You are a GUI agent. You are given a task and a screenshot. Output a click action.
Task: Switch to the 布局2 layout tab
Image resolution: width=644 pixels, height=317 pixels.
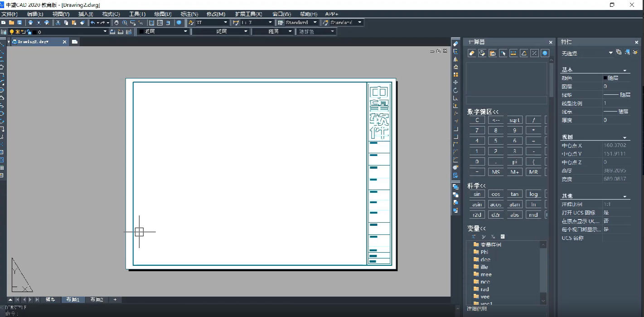[x=97, y=300]
